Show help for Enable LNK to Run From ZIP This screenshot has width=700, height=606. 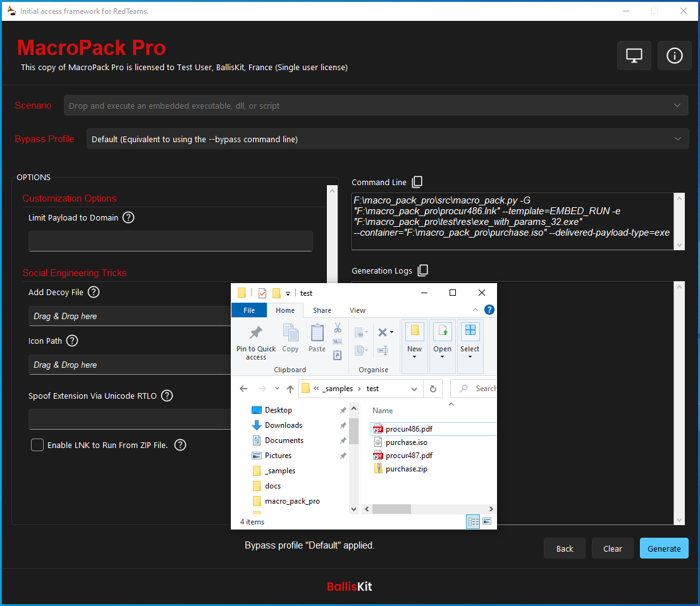coord(180,444)
